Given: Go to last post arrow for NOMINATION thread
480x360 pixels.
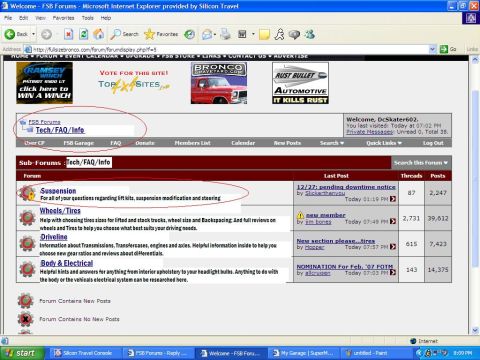Looking at the screenshot, I should tap(393, 272).
